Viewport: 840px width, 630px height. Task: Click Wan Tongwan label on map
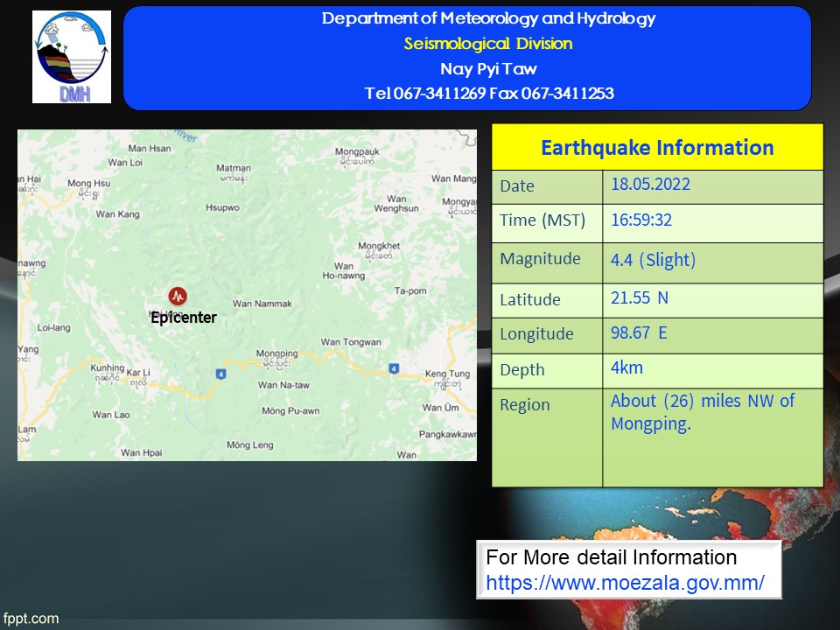tap(351, 342)
